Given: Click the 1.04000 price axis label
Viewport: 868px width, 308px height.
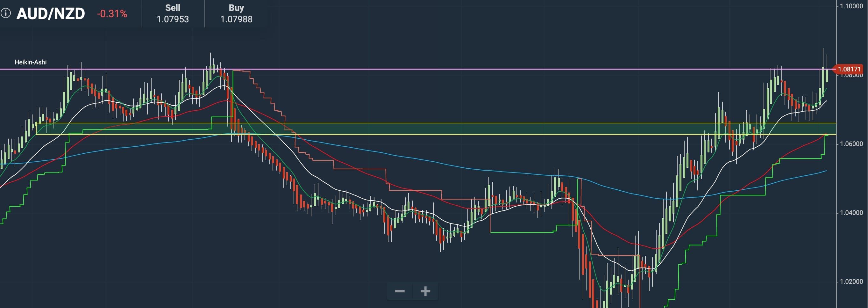Looking at the screenshot, I should [x=851, y=213].
